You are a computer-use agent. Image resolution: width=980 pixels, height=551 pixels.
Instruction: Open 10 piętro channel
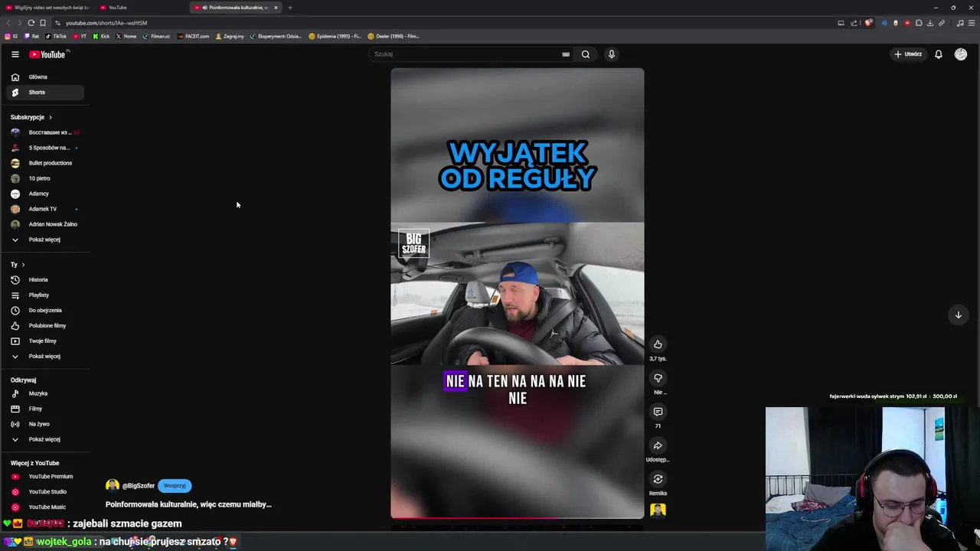coord(45,178)
